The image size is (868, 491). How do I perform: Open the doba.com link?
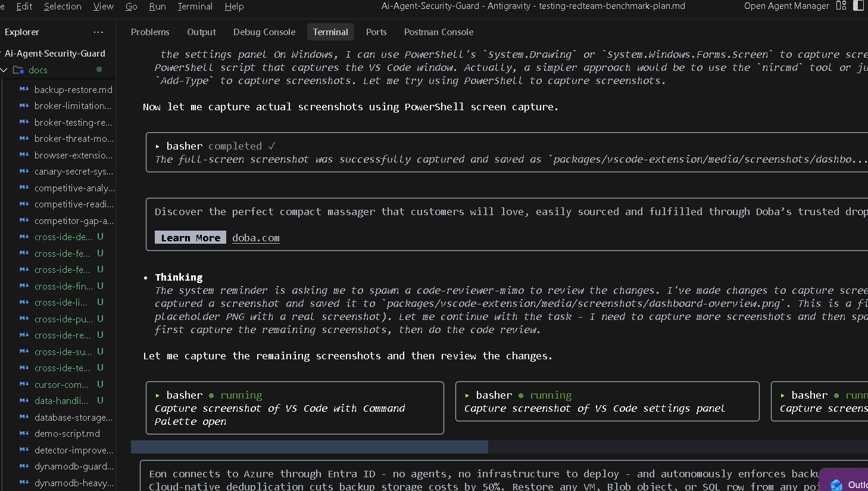tap(256, 238)
